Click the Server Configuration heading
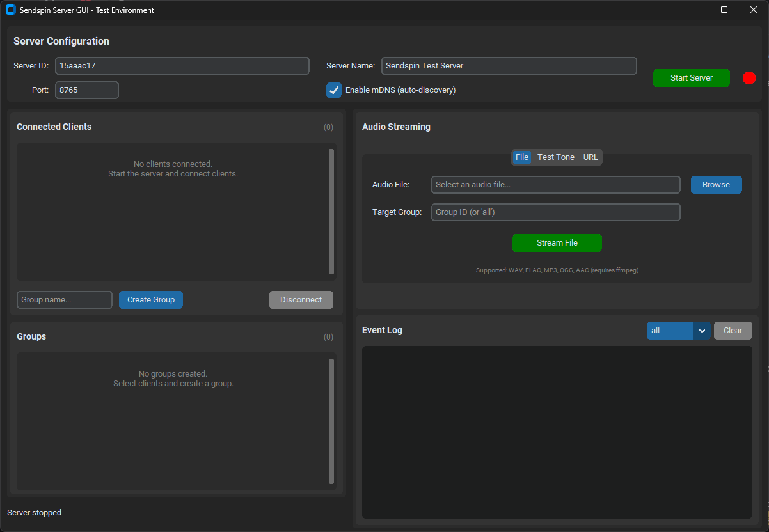Screen dimensions: 769x532 click(x=61, y=42)
